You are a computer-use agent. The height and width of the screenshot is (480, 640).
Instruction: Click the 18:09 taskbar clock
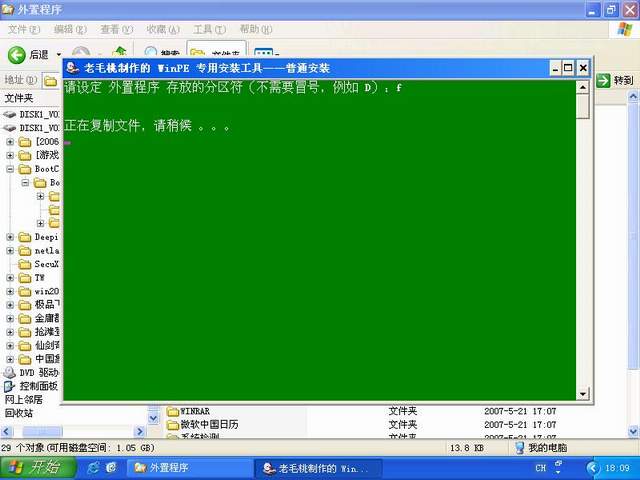617,468
